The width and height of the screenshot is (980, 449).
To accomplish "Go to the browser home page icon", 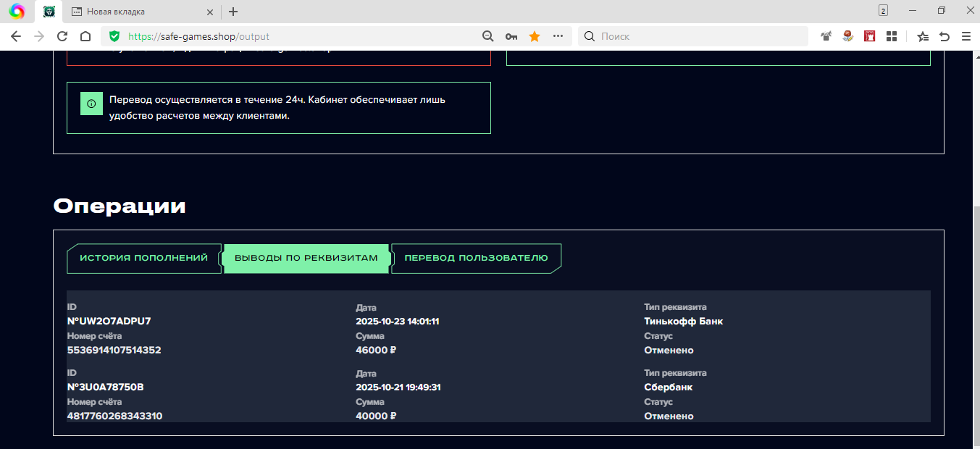I will tap(85, 36).
